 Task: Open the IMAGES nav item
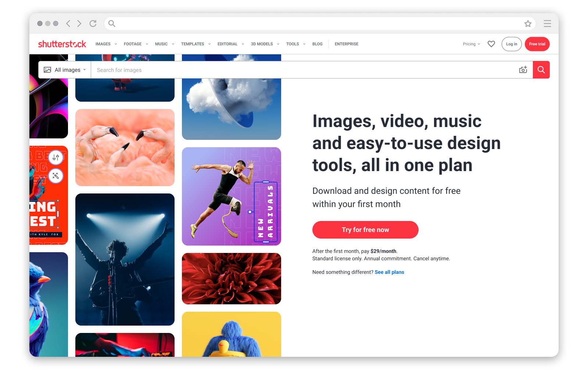[x=103, y=44]
